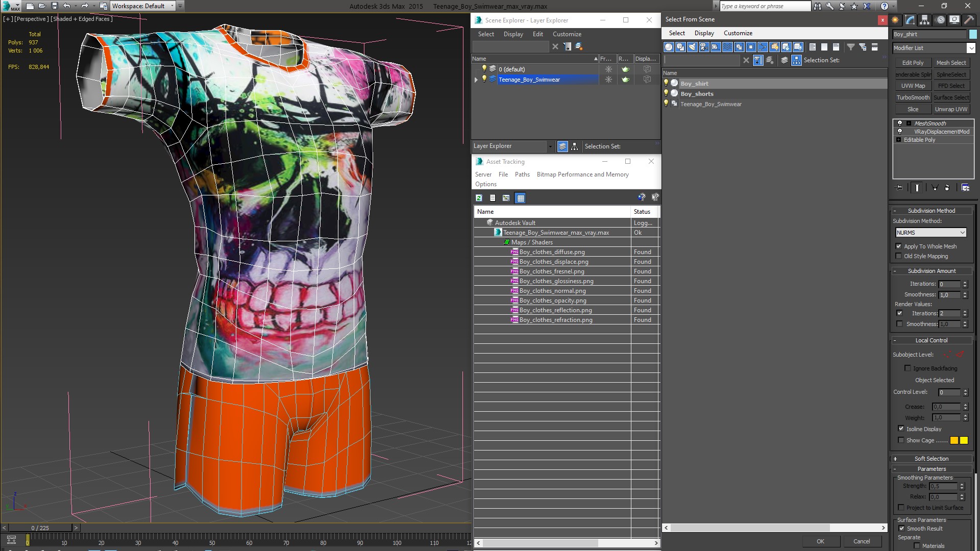The width and height of the screenshot is (980, 551).
Task: Click the Redo arrow icon
Action: [85, 6]
